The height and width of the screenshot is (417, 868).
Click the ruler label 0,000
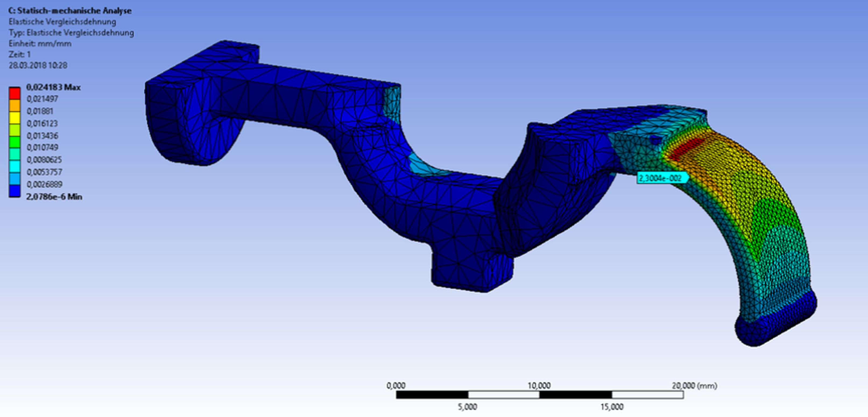pos(396,386)
